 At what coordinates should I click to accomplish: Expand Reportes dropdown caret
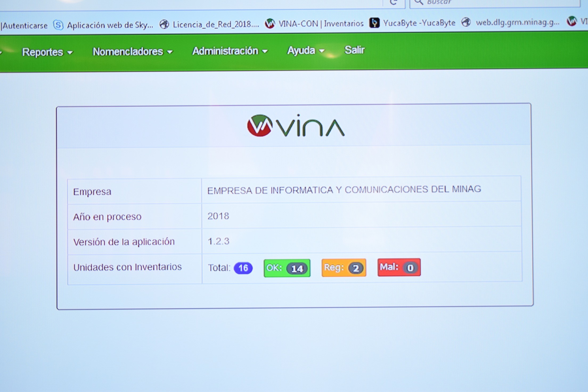click(x=70, y=53)
